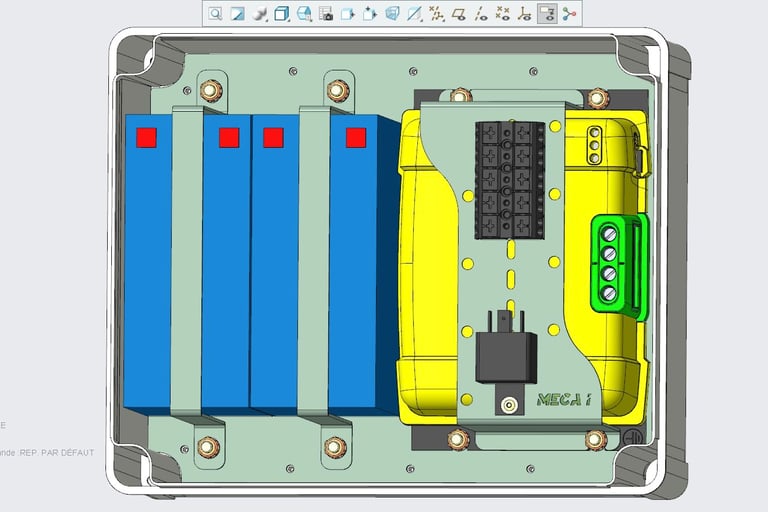Toggle datum Axis Display

point(480,14)
